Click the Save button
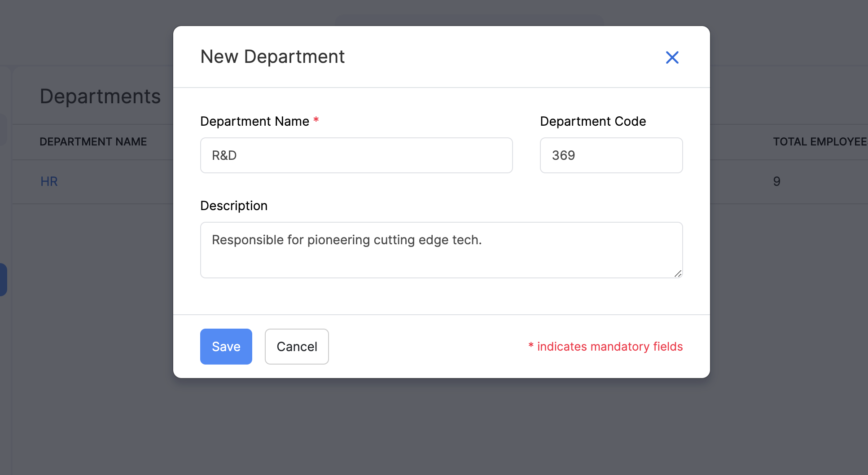This screenshot has width=868, height=475. (x=226, y=346)
